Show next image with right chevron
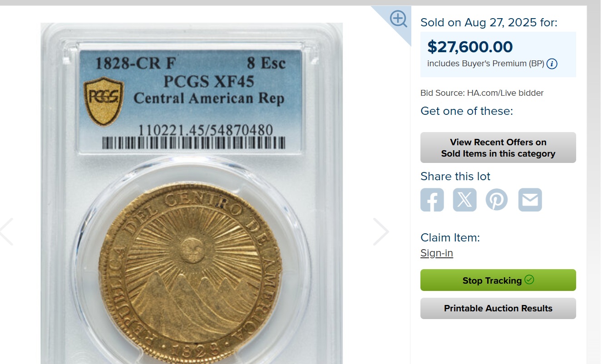Viewport: 602px width, 364px height. coord(381,231)
